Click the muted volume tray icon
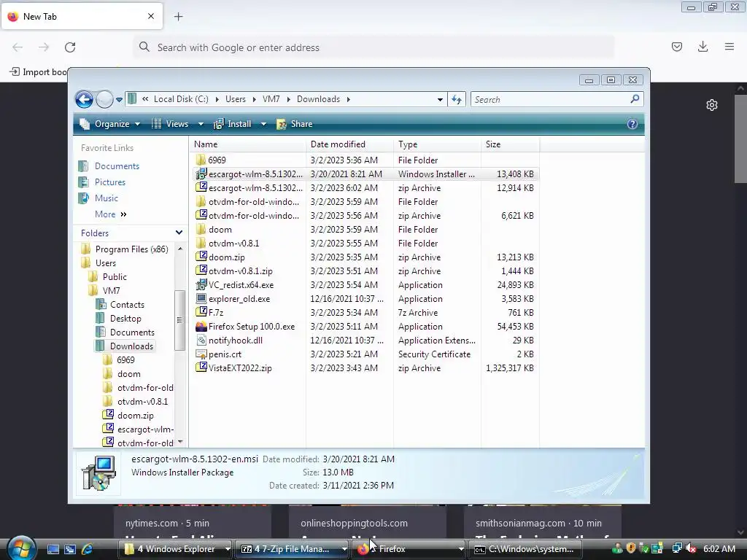This screenshot has height=560, width=747. (x=690, y=549)
